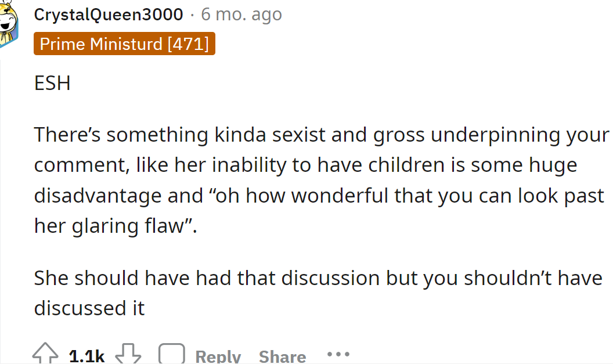Click the Prime Ministurd [471] flair badge
The height and width of the screenshot is (364, 613).
coord(124,44)
